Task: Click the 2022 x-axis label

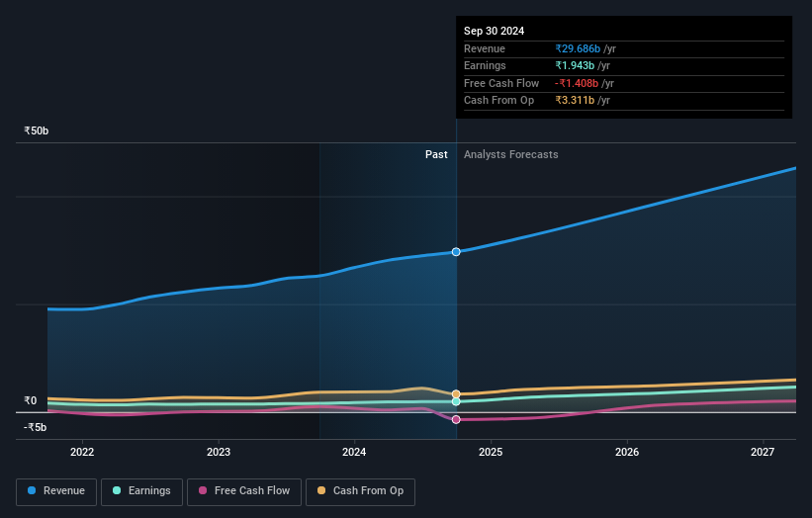Action: 82,452
